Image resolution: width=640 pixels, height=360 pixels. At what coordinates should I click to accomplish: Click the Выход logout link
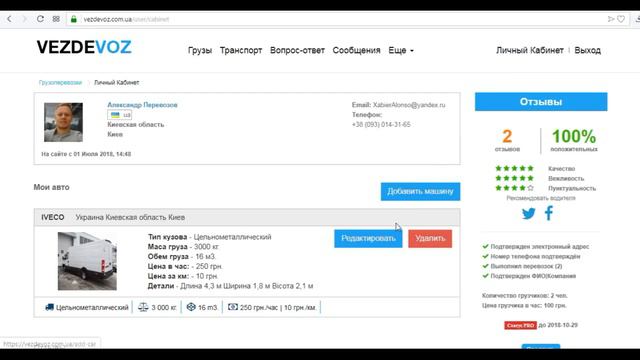coord(587,50)
